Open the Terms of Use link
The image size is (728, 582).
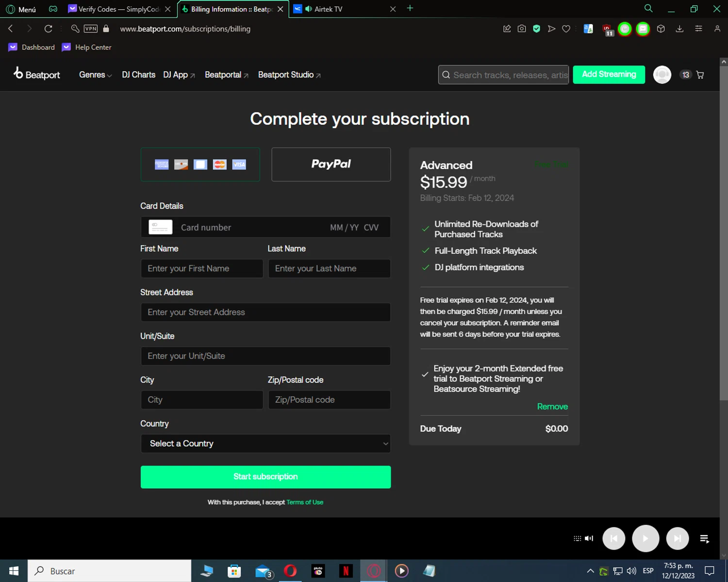point(305,502)
